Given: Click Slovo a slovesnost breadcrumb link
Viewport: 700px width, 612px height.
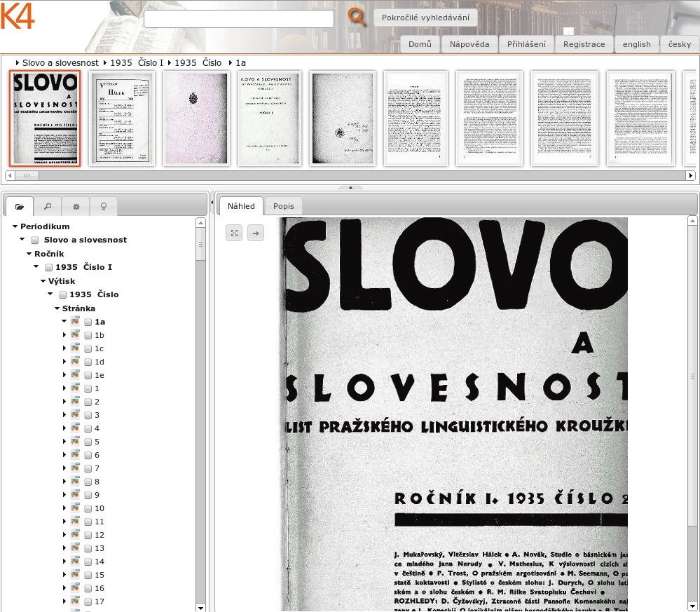Looking at the screenshot, I should point(60,63).
